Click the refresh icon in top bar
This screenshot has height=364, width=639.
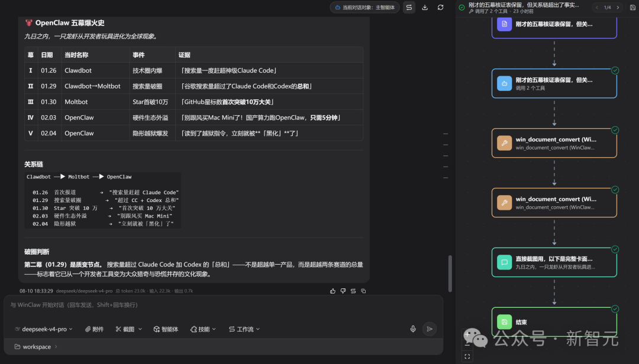click(441, 7)
